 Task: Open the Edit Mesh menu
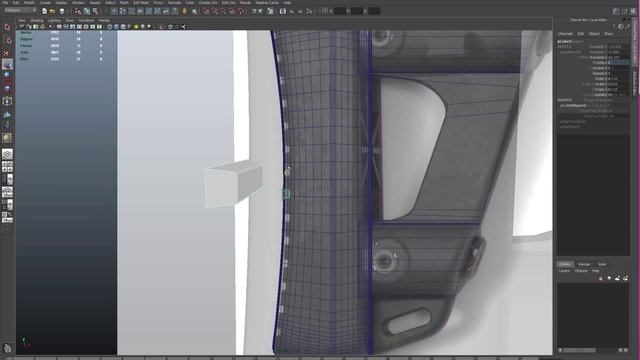[x=141, y=2]
